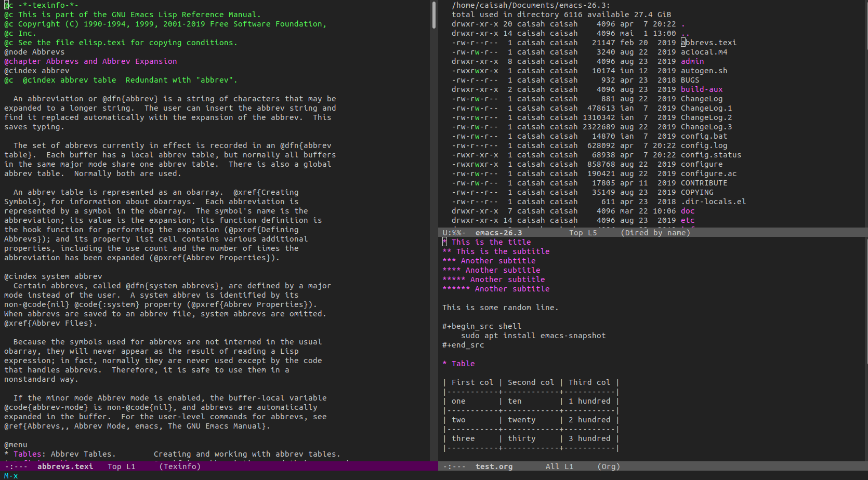Click the (Org) mode indicator in mode line
Image resolution: width=868 pixels, height=480 pixels.
(608, 466)
